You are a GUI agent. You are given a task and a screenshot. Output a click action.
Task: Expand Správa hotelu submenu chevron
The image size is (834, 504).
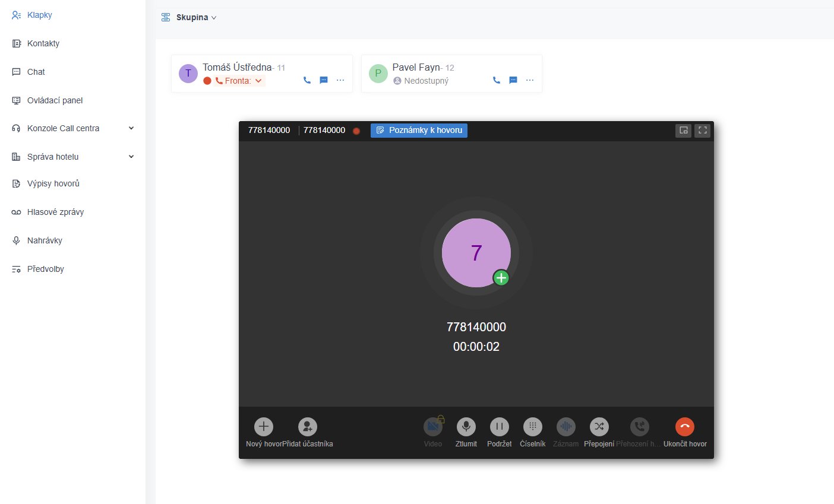131,157
